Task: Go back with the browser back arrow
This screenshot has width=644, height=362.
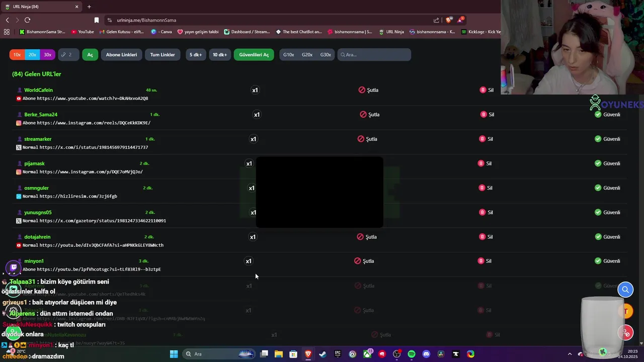Action: (8, 20)
